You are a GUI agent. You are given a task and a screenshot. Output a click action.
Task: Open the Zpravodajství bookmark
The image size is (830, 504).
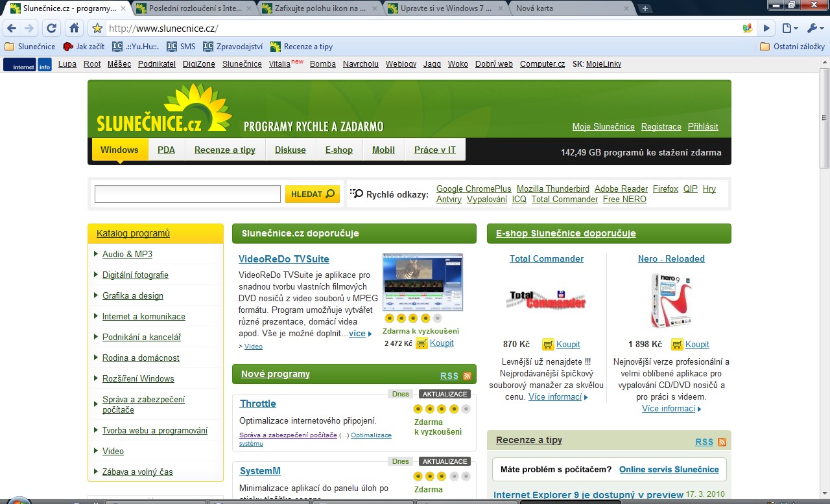(233, 47)
